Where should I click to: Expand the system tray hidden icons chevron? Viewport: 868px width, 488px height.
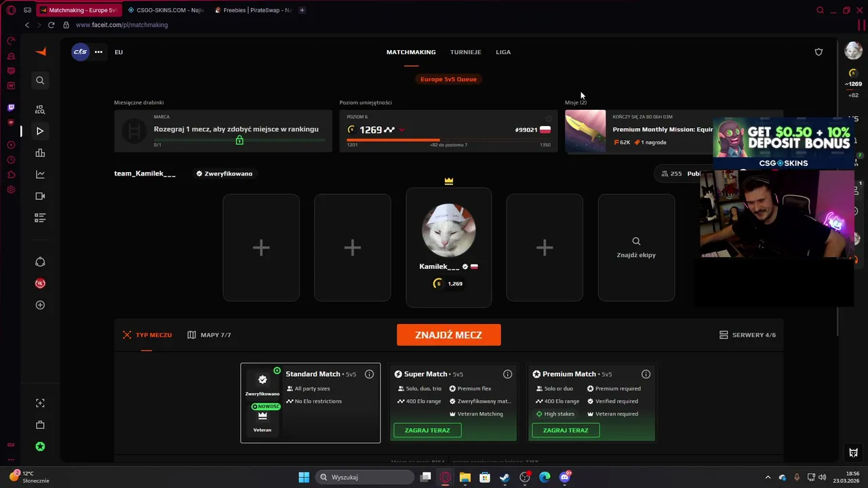pos(768,477)
